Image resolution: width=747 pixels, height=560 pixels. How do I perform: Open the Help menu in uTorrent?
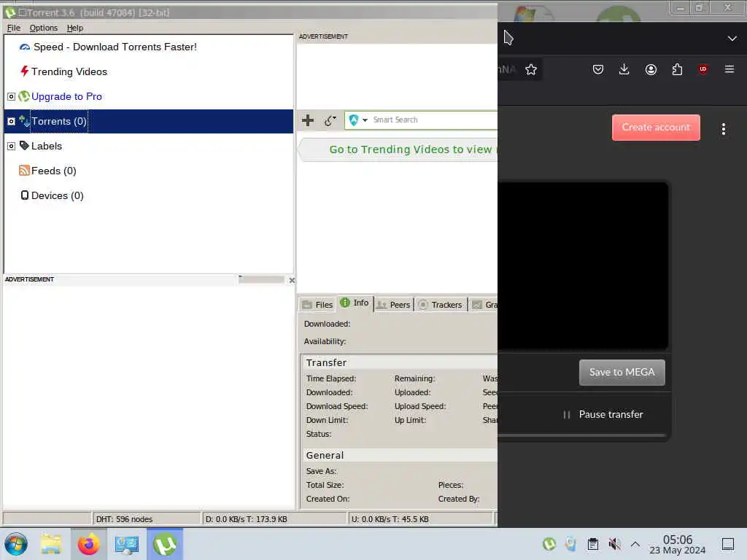[75, 28]
